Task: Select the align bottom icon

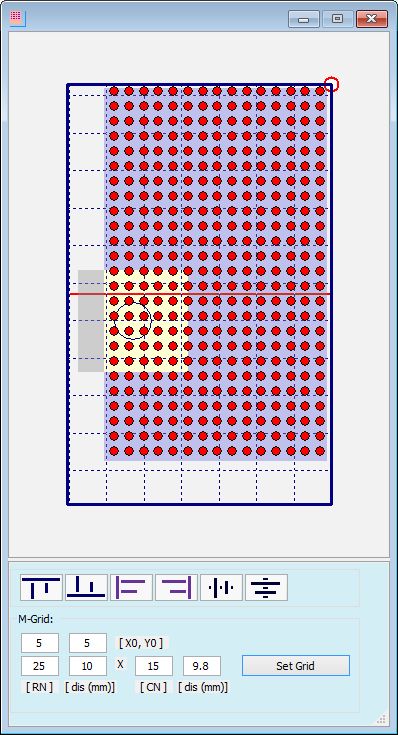Action: pyautogui.click(x=86, y=588)
